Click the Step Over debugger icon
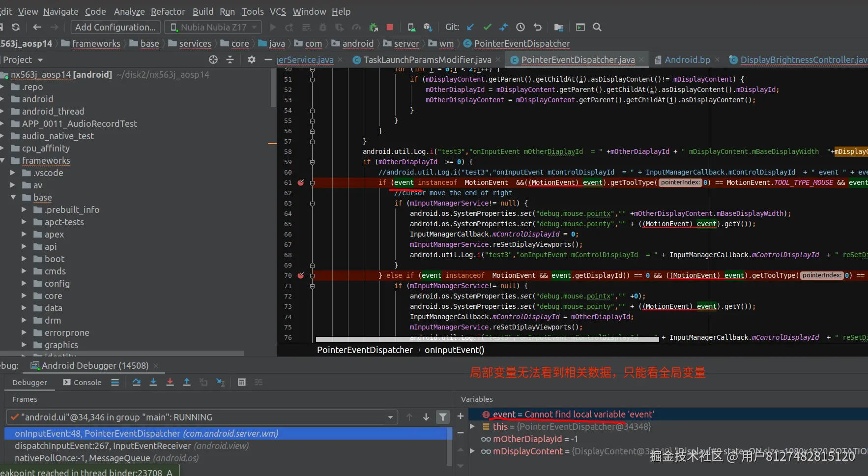868x476 pixels. click(x=137, y=382)
